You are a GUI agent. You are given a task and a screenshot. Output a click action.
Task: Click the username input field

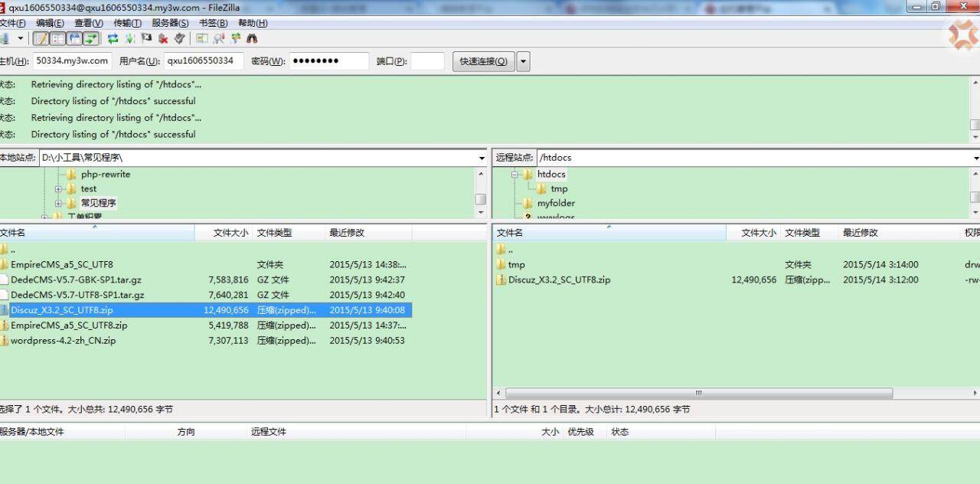[x=204, y=61]
